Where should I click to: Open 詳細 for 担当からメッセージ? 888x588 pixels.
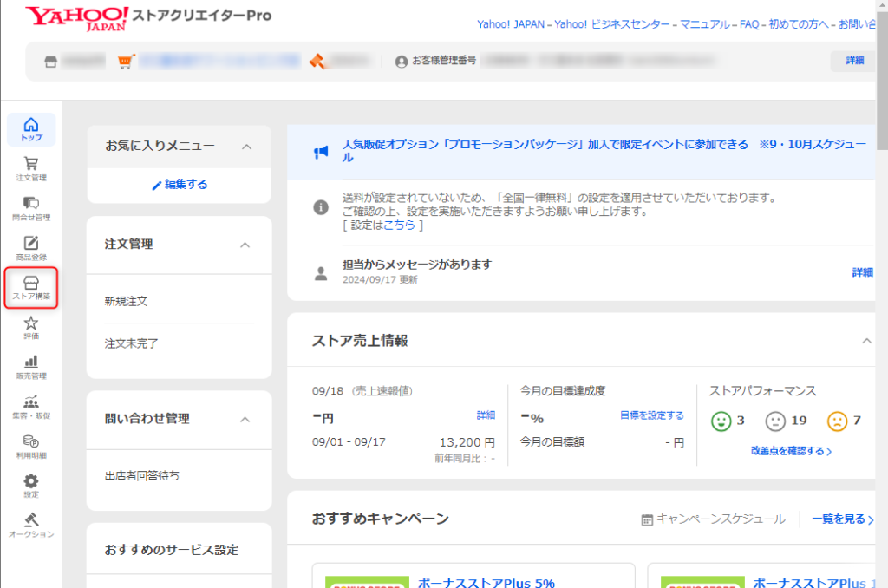(863, 272)
